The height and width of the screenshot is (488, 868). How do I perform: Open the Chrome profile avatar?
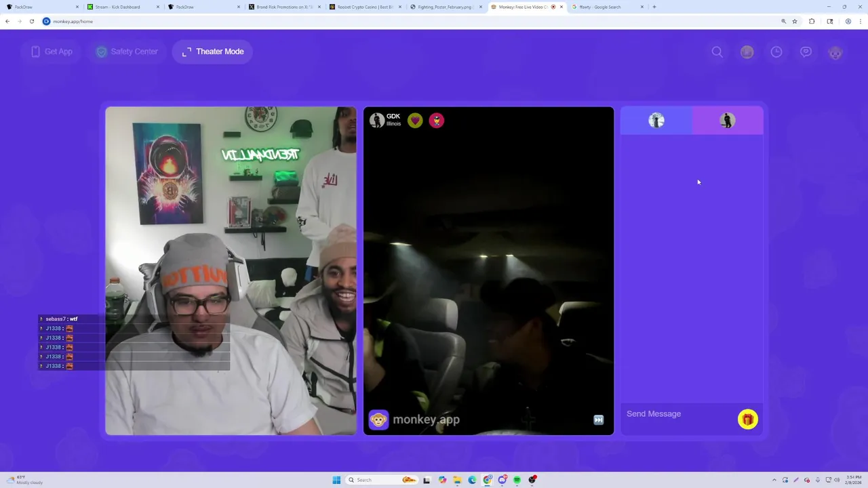848,21
